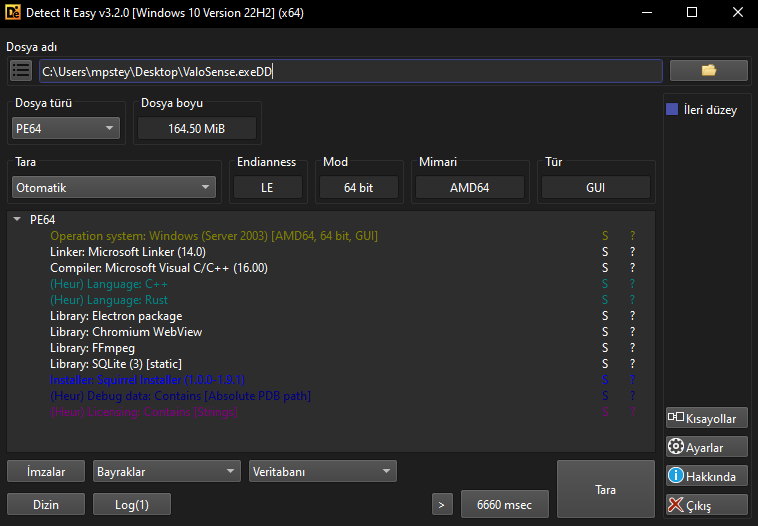The image size is (758, 526).
Task: Click the Dizin button
Action: pos(46,504)
